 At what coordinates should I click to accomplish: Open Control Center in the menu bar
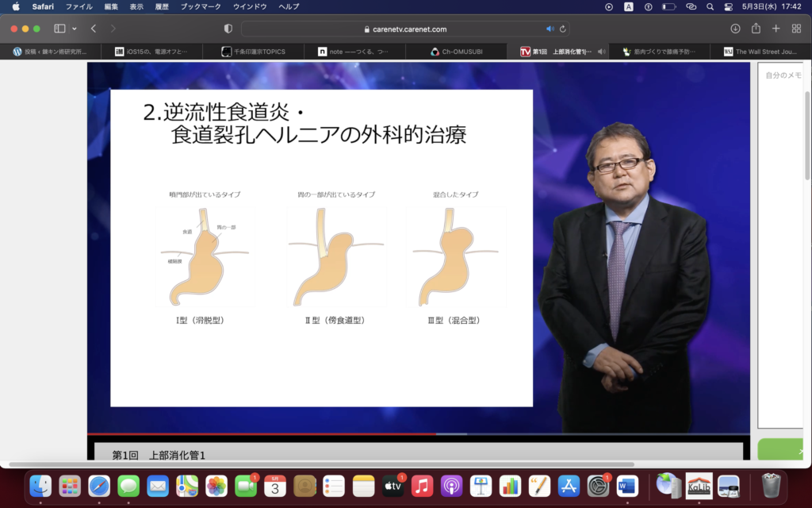click(728, 6)
